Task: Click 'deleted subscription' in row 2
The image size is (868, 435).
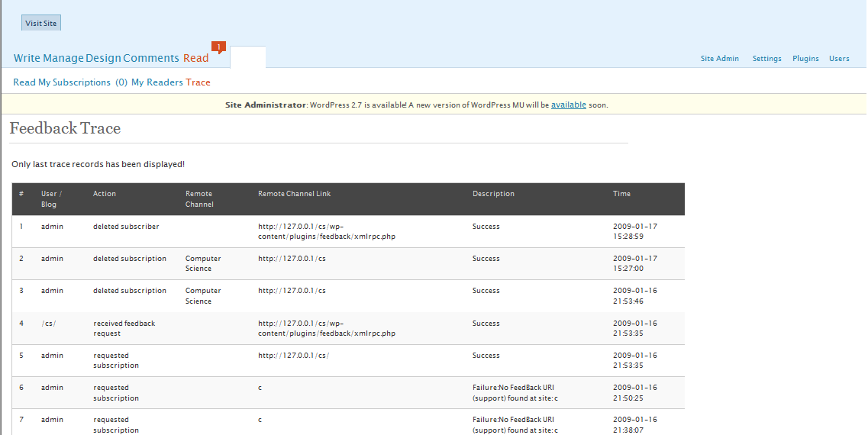Action: tap(130, 259)
